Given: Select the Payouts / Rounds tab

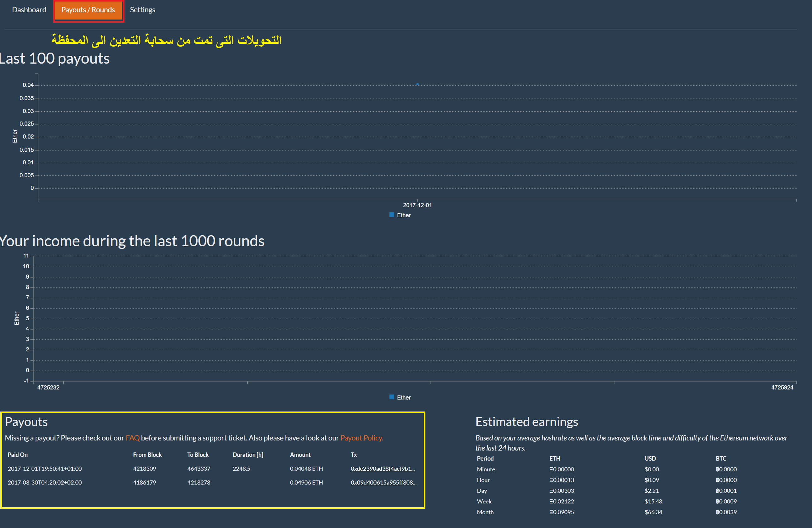Looking at the screenshot, I should 88,10.
